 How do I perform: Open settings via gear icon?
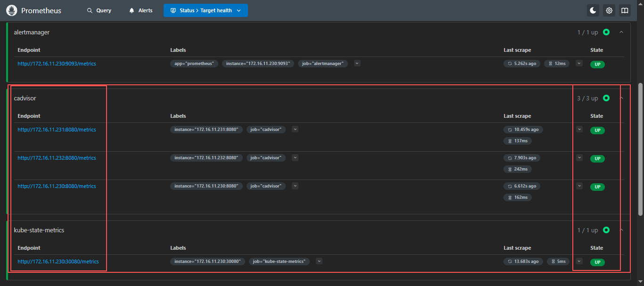click(609, 10)
